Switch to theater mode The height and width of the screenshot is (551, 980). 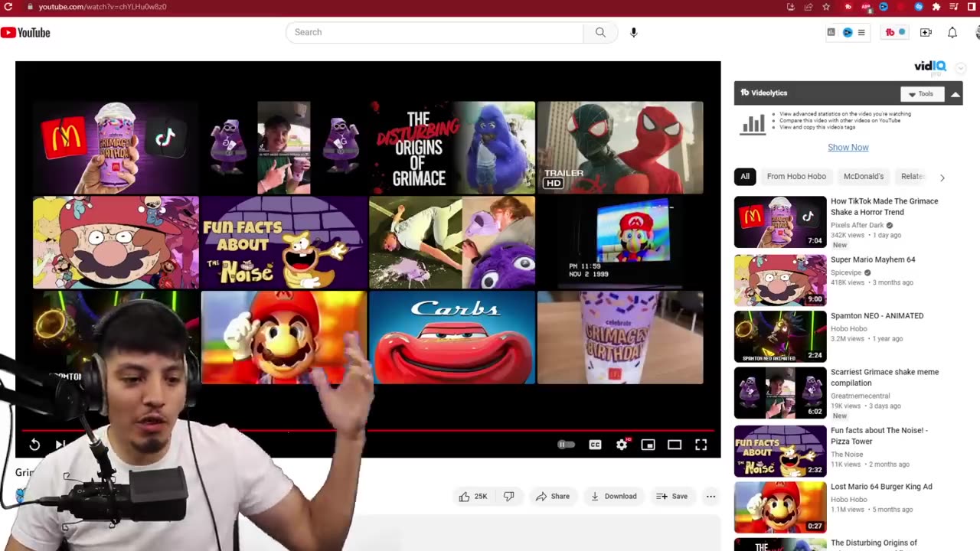(675, 445)
